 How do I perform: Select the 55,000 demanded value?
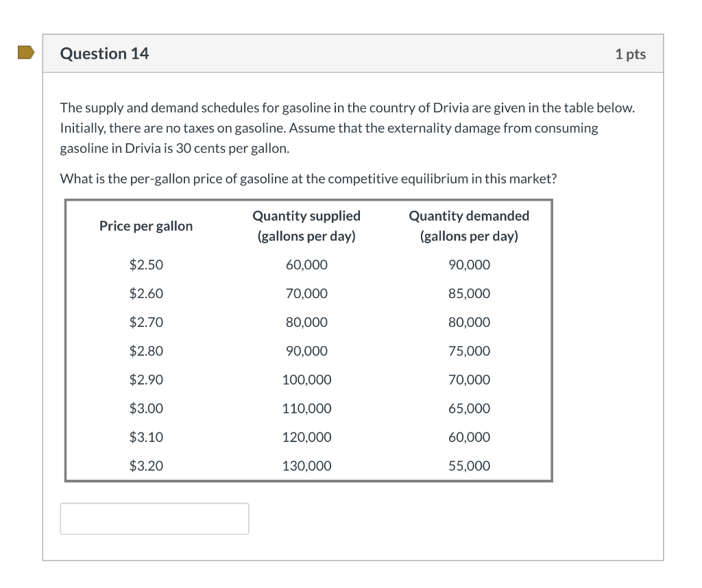click(469, 465)
